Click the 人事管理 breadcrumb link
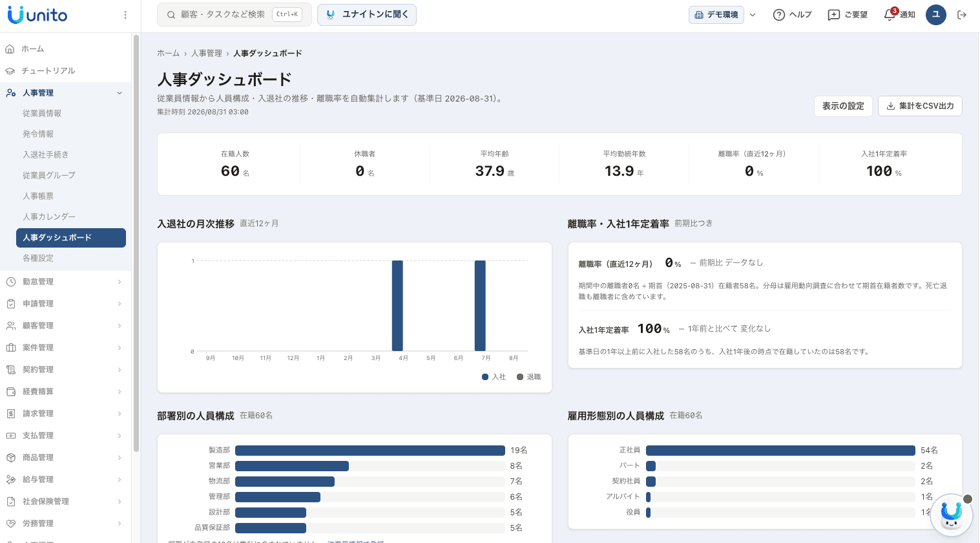The width and height of the screenshot is (980, 543). pyautogui.click(x=207, y=54)
